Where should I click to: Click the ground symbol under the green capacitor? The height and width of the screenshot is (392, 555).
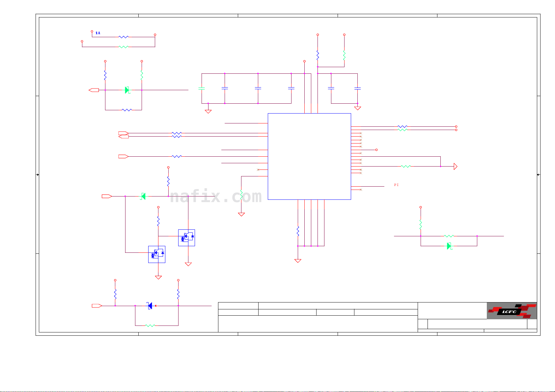click(208, 112)
